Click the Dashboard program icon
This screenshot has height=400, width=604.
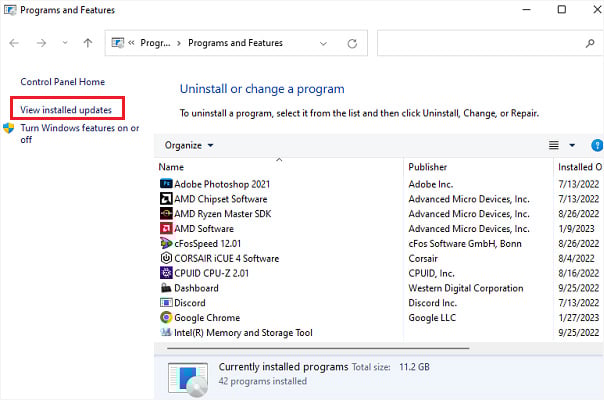pyautogui.click(x=166, y=288)
